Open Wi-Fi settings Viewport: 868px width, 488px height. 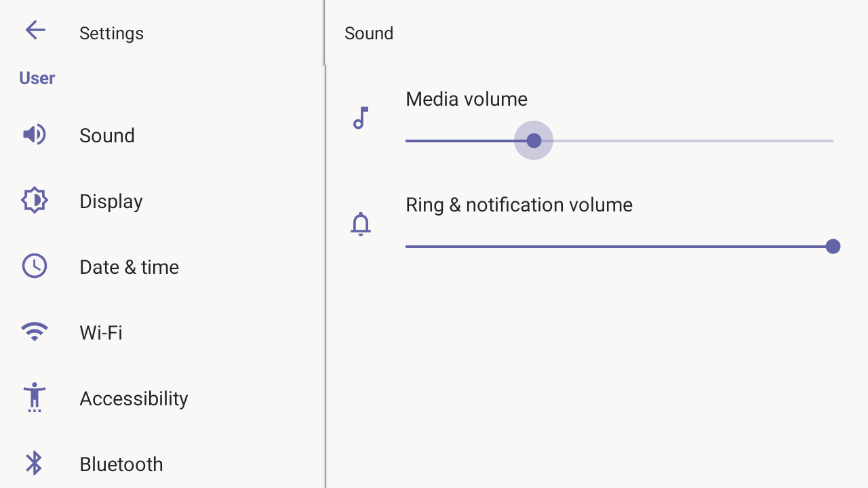(x=163, y=333)
